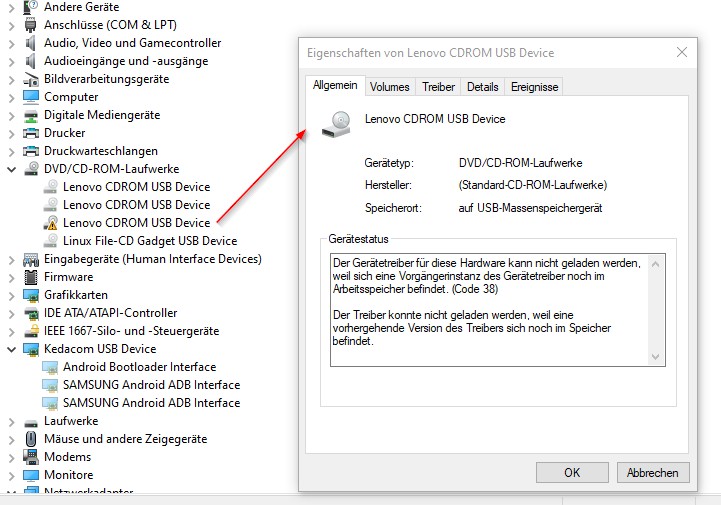The height and width of the screenshot is (505, 721).
Task: Click the Audioeingänge und -ausgänge speaker icon
Action: tap(31, 61)
